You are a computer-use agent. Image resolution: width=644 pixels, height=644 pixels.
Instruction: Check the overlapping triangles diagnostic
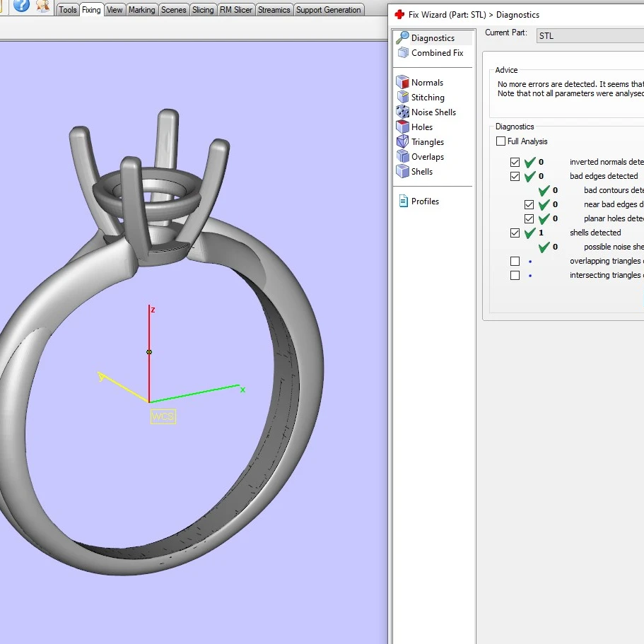515,261
